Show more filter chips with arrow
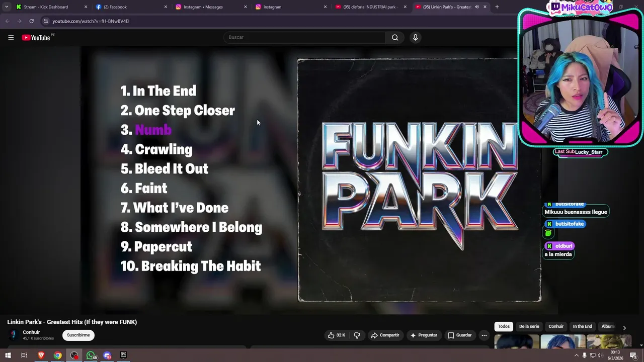The height and width of the screenshot is (362, 644). pyautogui.click(x=624, y=327)
